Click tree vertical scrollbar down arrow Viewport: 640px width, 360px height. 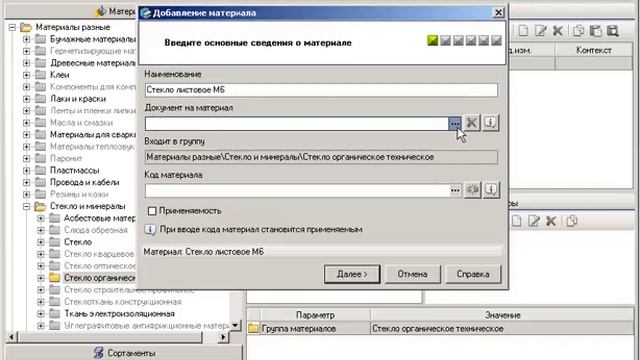pyautogui.click(x=236, y=325)
